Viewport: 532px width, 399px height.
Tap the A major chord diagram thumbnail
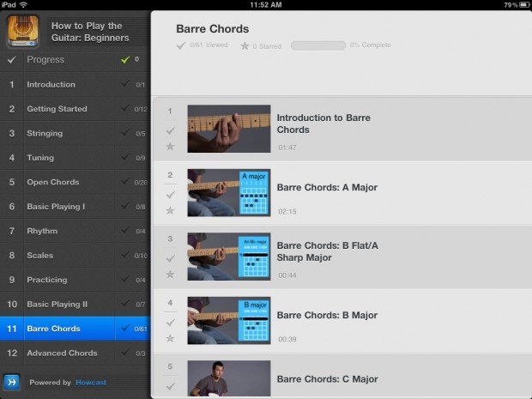[x=229, y=193]
